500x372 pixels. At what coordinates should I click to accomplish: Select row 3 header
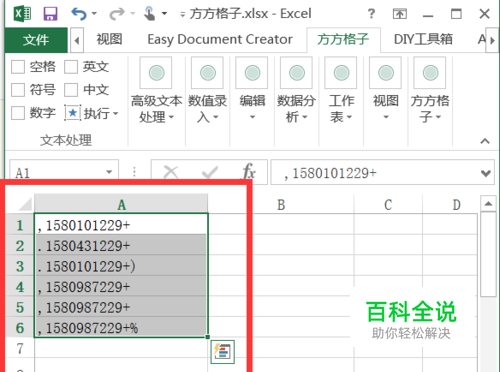20,266
